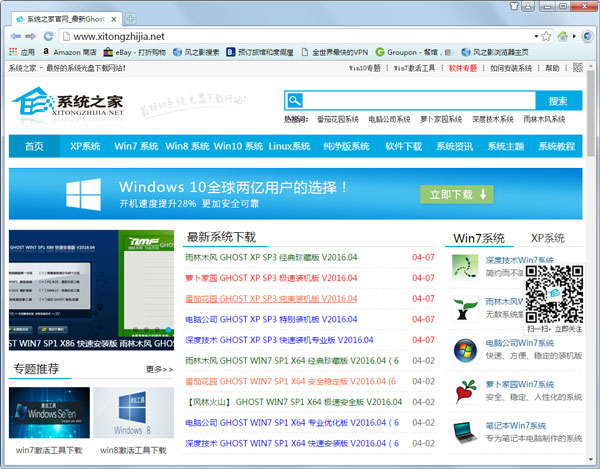Click hot keyword 雨林木风系统
Screen dimensions: 600x469
(x=544, y=119)
